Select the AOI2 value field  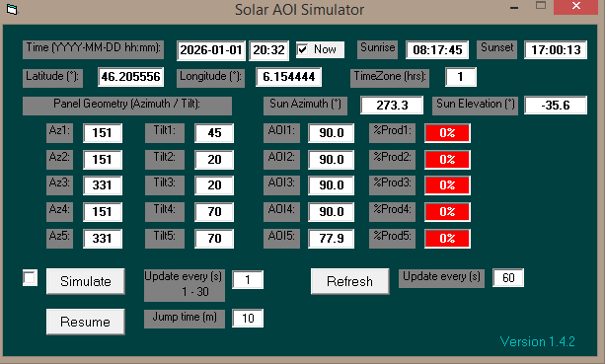coord(331,159)
